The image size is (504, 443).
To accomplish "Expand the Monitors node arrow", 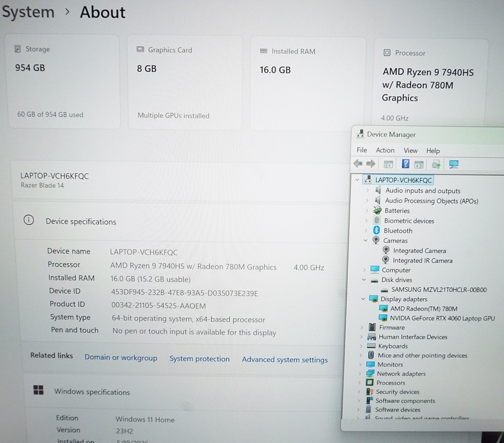I will pyautogui.click(x=360, y=364).
